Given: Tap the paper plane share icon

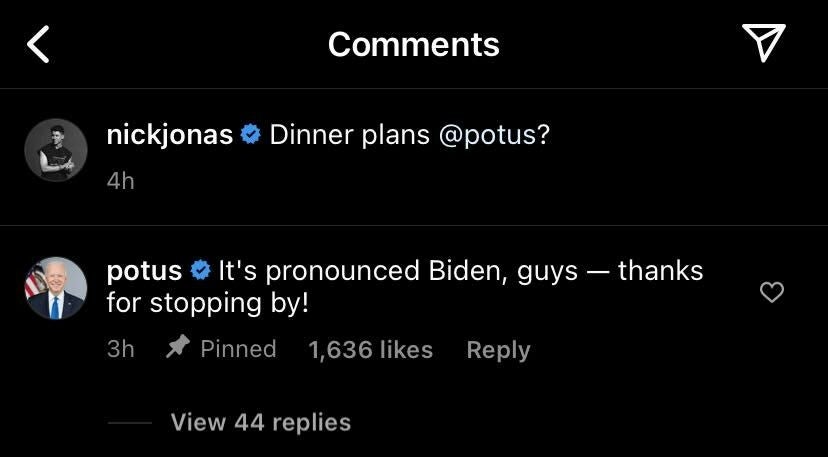Looking at the screenshot, I should (763, 43).
